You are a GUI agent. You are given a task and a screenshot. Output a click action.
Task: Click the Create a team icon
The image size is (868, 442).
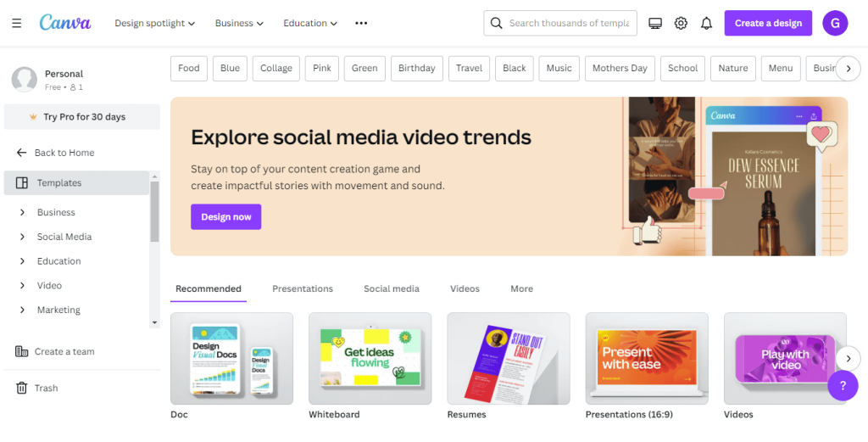coord(21,351)
